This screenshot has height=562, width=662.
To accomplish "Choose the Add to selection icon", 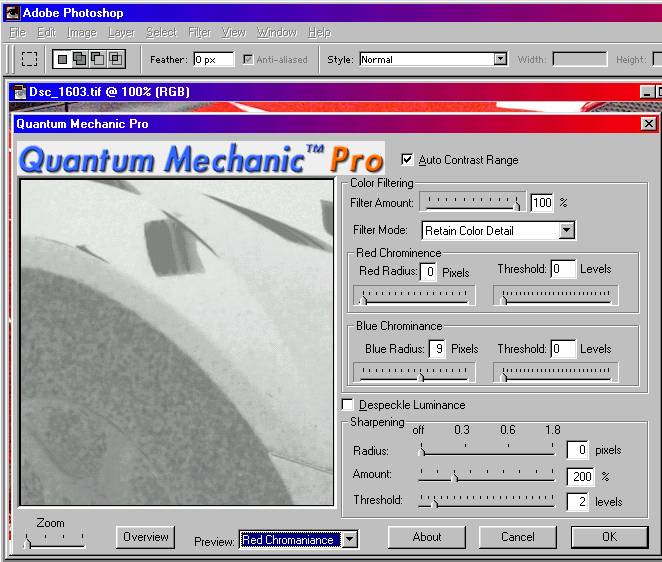I will [x=79, y=59].
